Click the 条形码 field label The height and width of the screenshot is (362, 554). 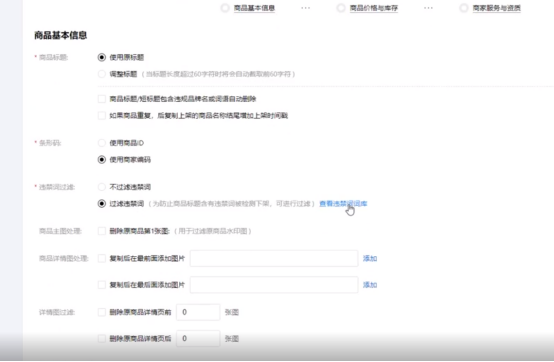point(50,143)
